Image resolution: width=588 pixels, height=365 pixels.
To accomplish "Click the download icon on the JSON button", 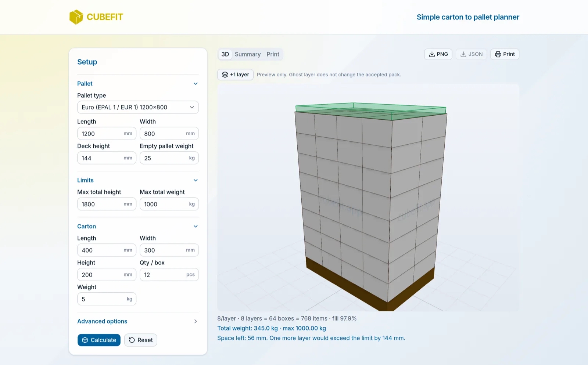I will tap(463, 54).
